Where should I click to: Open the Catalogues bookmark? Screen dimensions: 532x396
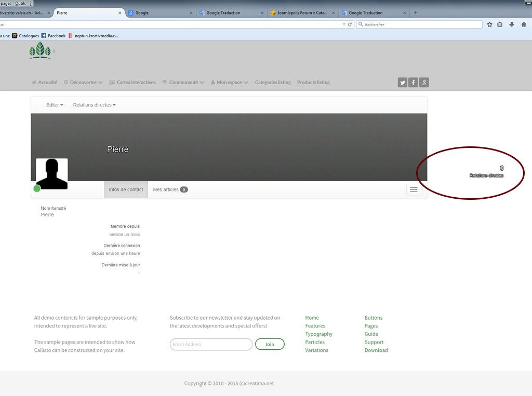pos(25,36)
